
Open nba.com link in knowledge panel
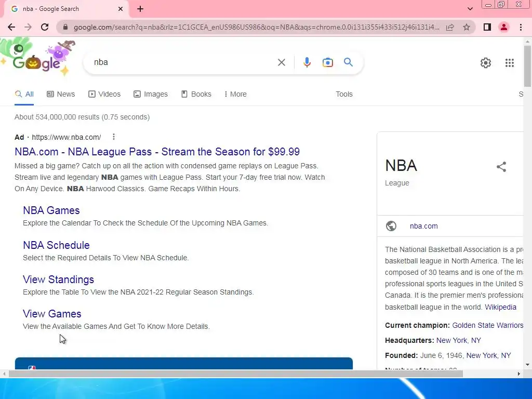[x=423, y=226]
